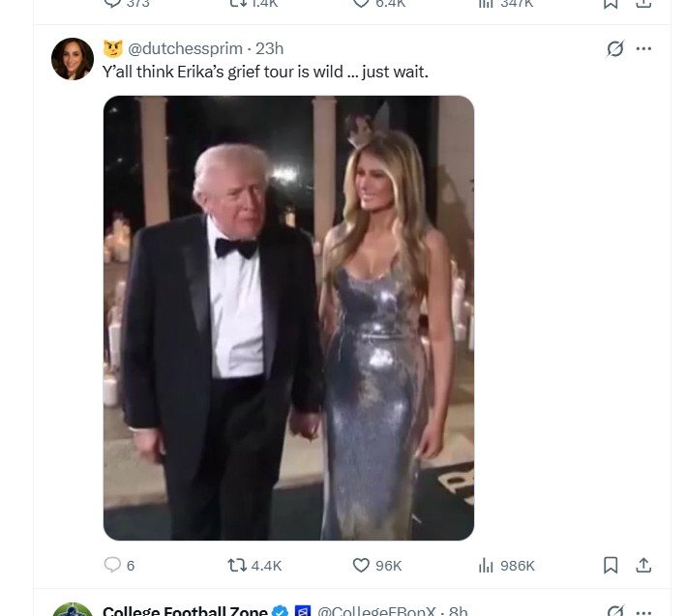Open Grok actions on @dutchessprim post
Viewport: 686px width, 616px height.
[x=614, y=48]
